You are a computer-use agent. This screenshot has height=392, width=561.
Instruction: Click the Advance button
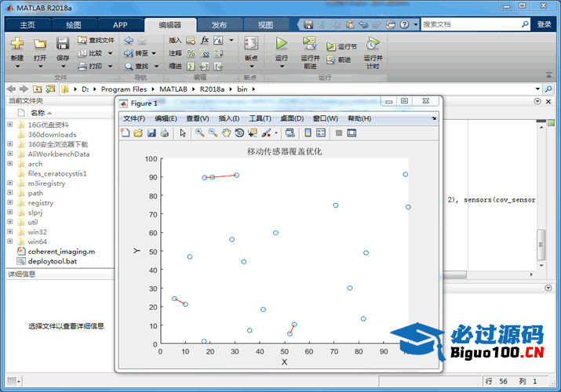(338, 60)
